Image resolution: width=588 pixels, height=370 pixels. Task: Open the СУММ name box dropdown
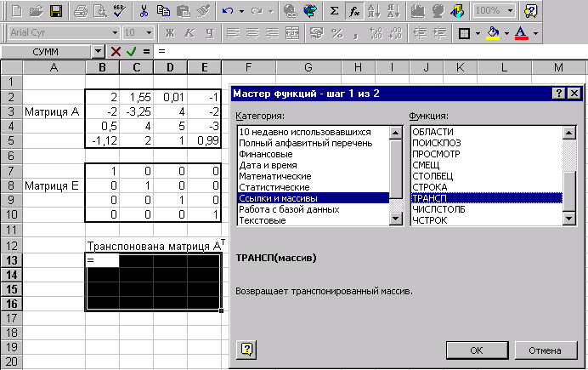tap(98, 51)
